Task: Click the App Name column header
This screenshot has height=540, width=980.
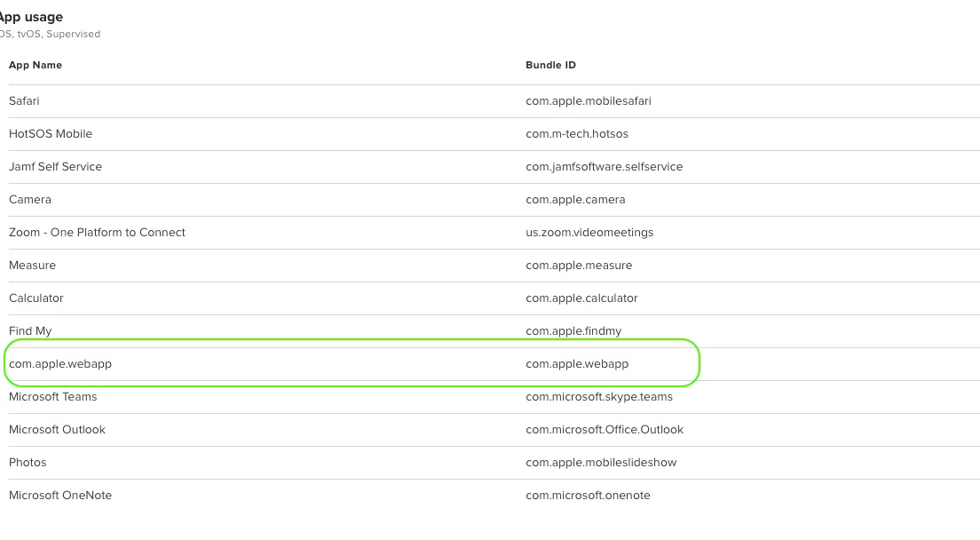Action: (35, 65)
